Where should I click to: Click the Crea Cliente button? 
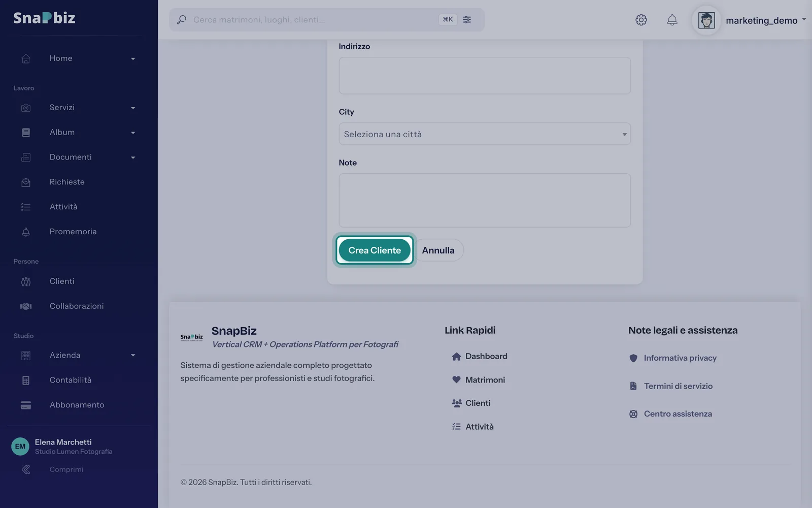click(x=375, y=250)
